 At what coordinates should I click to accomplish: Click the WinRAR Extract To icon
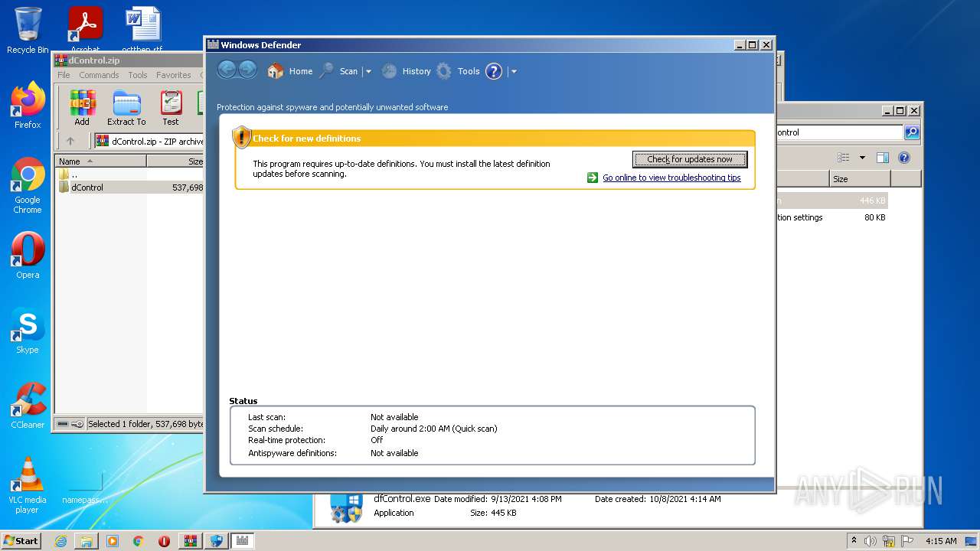coord(126,108)
